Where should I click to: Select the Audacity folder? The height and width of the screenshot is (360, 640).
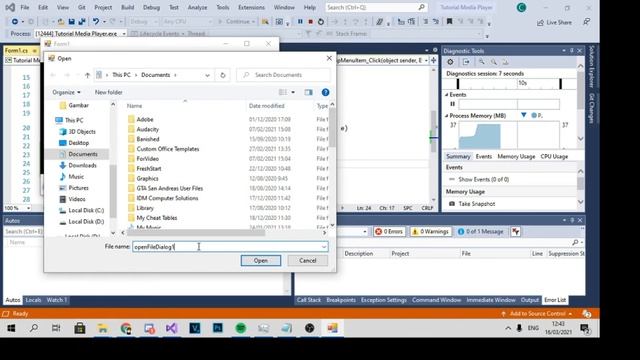tap(147, 129)
